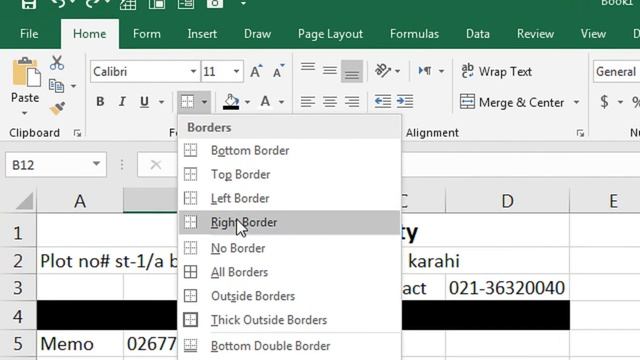Choose Right Border from Borders menu

289,223
